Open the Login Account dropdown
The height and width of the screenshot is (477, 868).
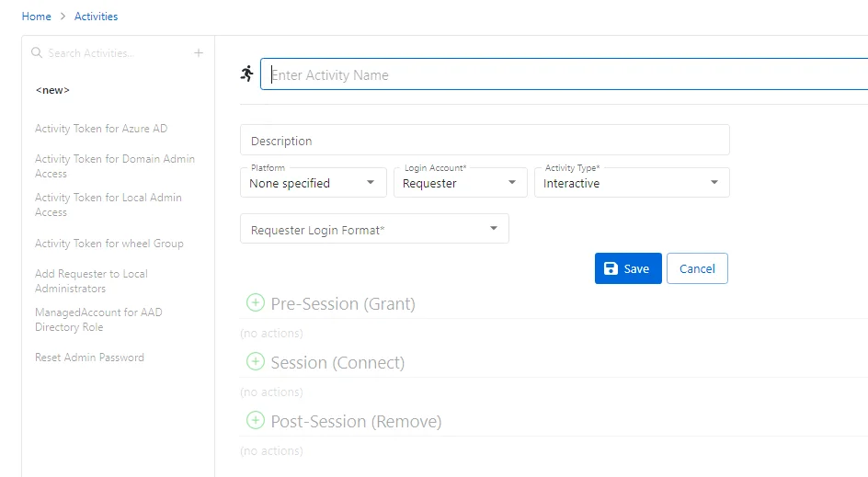[x=461, y=183]
